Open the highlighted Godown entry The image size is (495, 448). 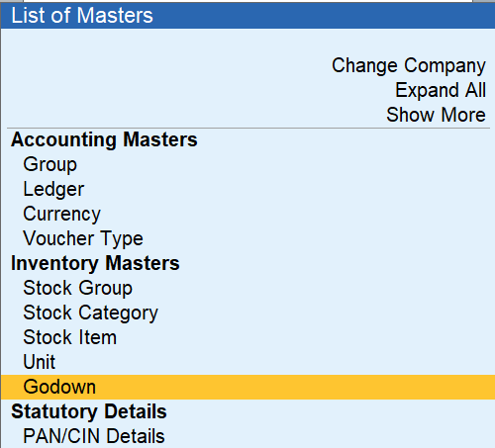247,387
